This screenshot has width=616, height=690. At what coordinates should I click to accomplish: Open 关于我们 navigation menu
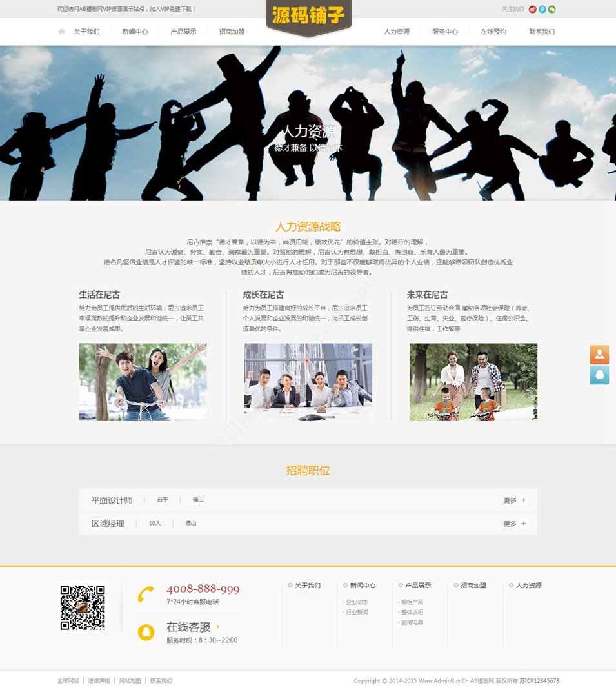pos(86,32)
